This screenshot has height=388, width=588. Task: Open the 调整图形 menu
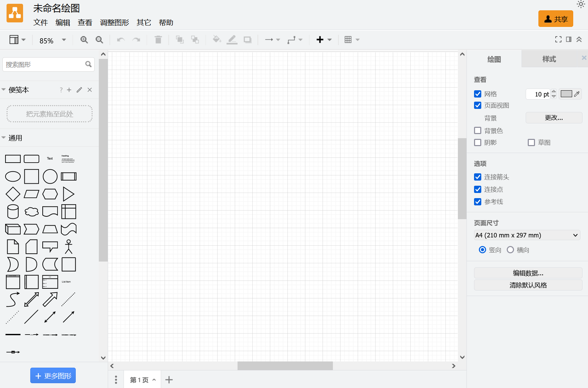tap(114, 23)
